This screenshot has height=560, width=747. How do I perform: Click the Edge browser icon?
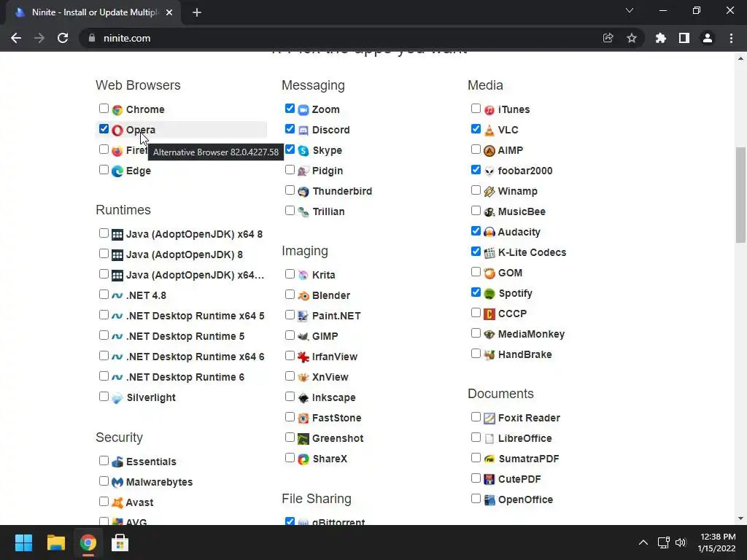pos(117,171)
